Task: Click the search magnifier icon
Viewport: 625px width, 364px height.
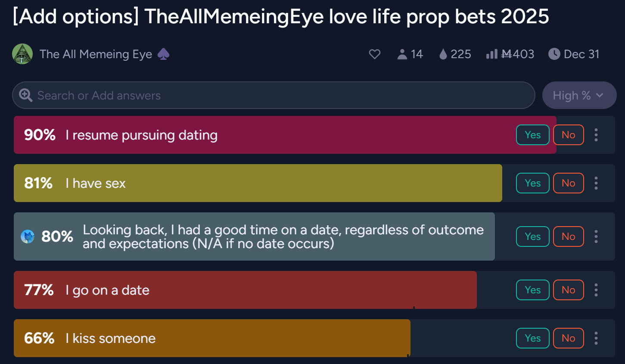Action: click(x=26, y=95)
